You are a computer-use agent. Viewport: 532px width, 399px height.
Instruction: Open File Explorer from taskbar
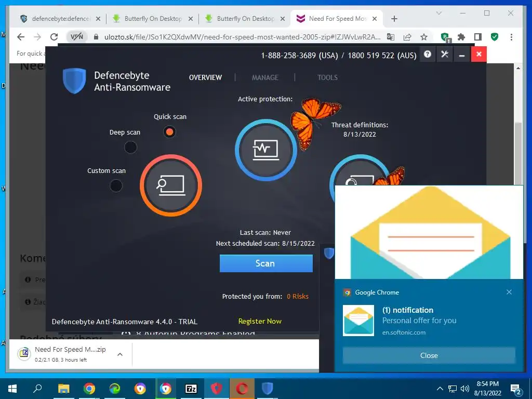63,389
